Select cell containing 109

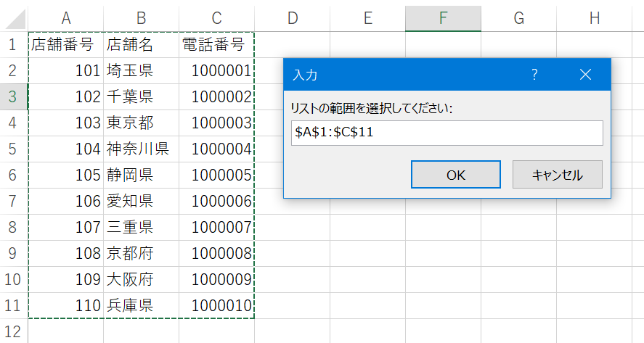[x=66, y=279]
